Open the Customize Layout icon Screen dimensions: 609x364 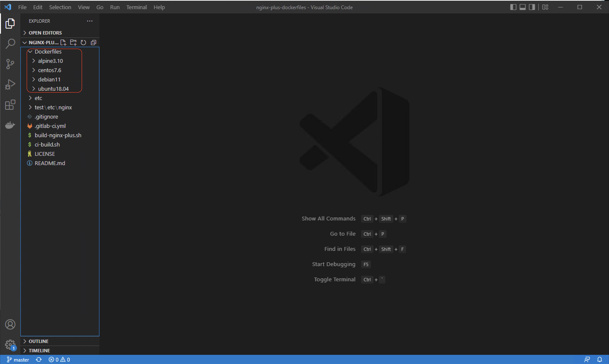click(545, 7)
